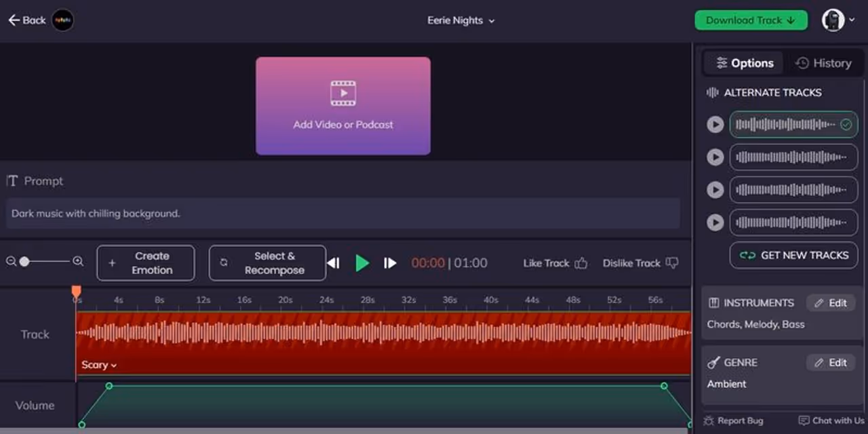Play the fourth alternate track

(715, 222)
